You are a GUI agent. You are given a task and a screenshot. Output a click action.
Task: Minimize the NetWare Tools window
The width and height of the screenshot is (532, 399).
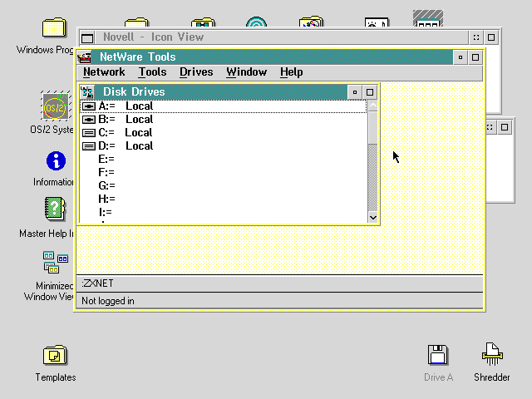[x=461, y=57]
